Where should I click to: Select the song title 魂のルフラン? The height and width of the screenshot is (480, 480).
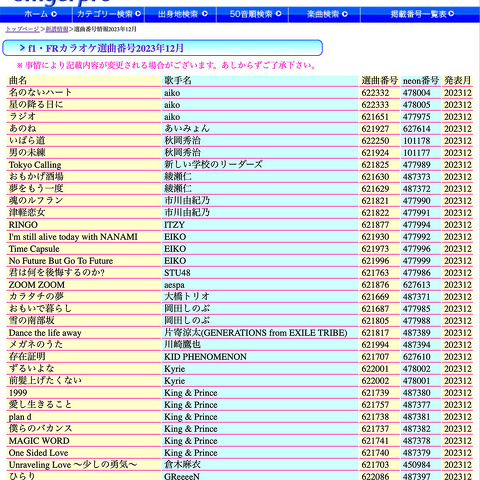point(36,200)
